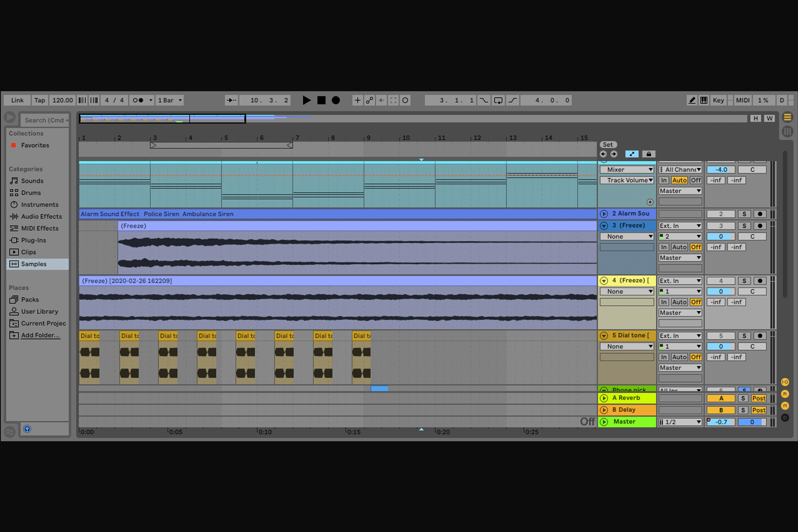Image resolution: width=798 pixels, height=532 pixels.
Task: Collapse the 4 (Freeze) track
Action: (x=604, y=281)
